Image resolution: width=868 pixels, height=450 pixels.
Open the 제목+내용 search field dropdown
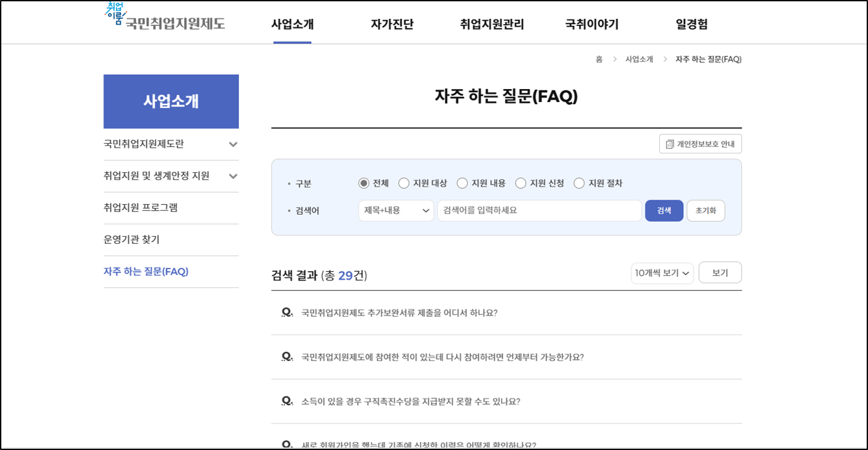[x=396, y=210]
